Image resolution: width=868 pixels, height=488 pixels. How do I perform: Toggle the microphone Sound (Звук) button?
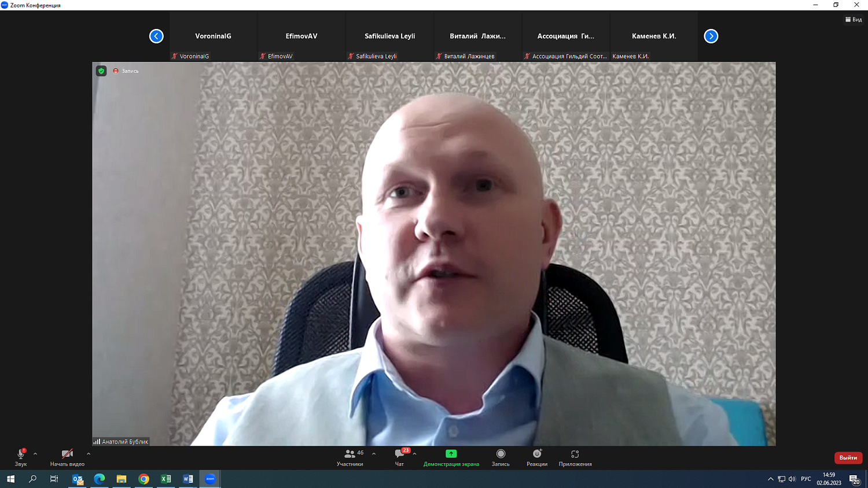(21, 454)
